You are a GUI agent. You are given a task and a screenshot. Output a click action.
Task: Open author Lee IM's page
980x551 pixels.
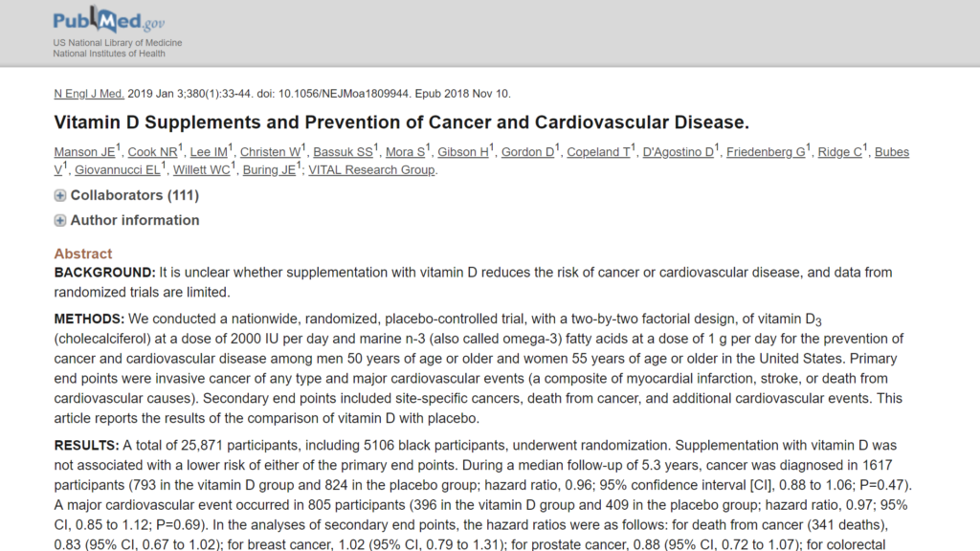[208, 153]
